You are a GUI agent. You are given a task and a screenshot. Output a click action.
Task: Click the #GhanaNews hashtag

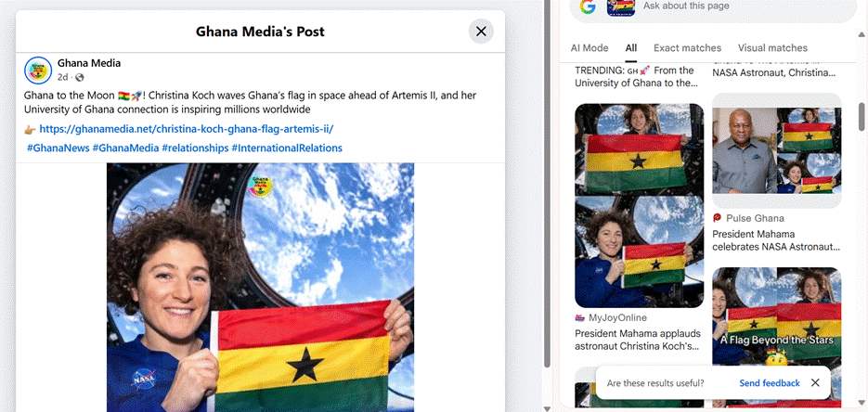58,148
